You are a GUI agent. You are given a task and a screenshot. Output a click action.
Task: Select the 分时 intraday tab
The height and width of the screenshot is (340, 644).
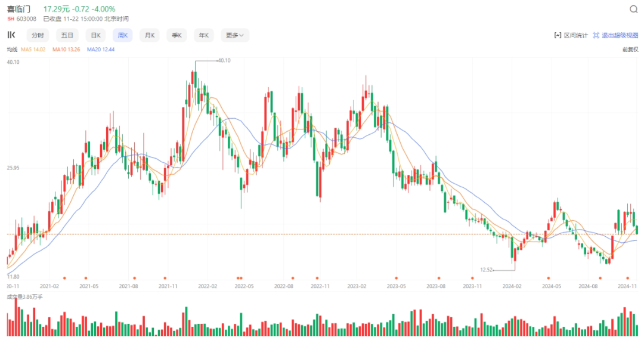[38, 35]
